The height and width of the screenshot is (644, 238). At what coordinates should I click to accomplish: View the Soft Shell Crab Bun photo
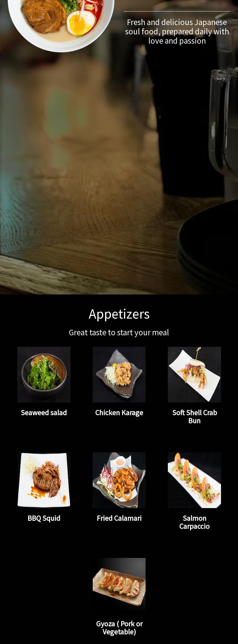pos(194,374)
